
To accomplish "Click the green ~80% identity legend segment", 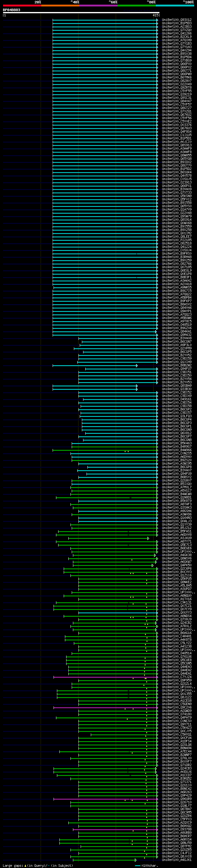I will pyautogui.click(x=137, y=6).
